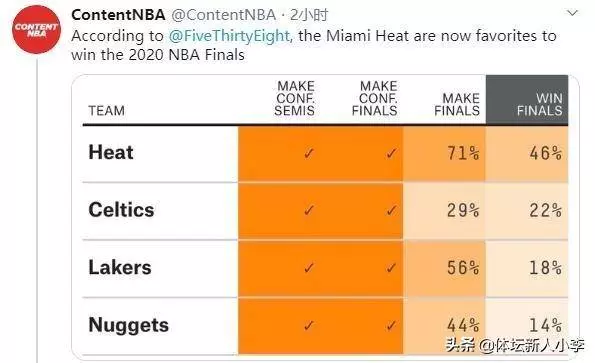This screenshot has width=595, height=363.
Task: Select the MAKE CONF. FINALS column header
Action: [x=375, y=98]
